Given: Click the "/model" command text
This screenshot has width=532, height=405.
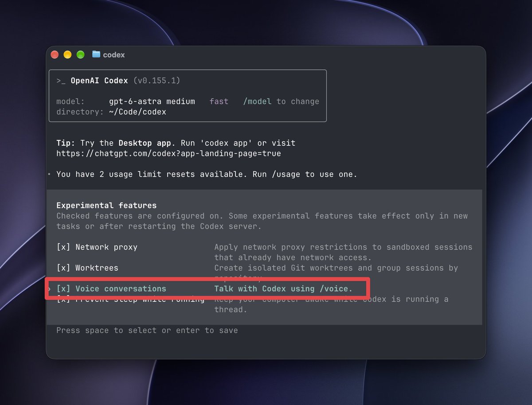Looking at the screenshot, I should pyautogui.click(x=257, y=101).
